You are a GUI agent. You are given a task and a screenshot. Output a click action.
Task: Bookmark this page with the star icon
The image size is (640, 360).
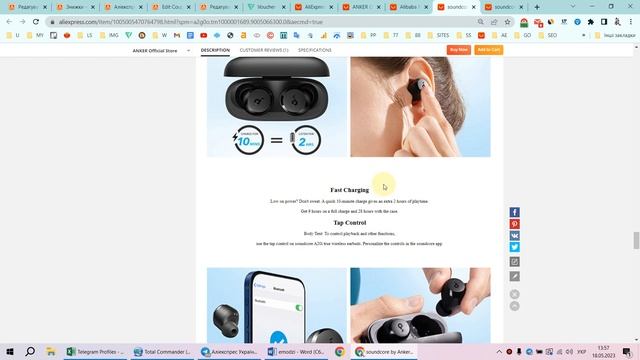[507, 22]
